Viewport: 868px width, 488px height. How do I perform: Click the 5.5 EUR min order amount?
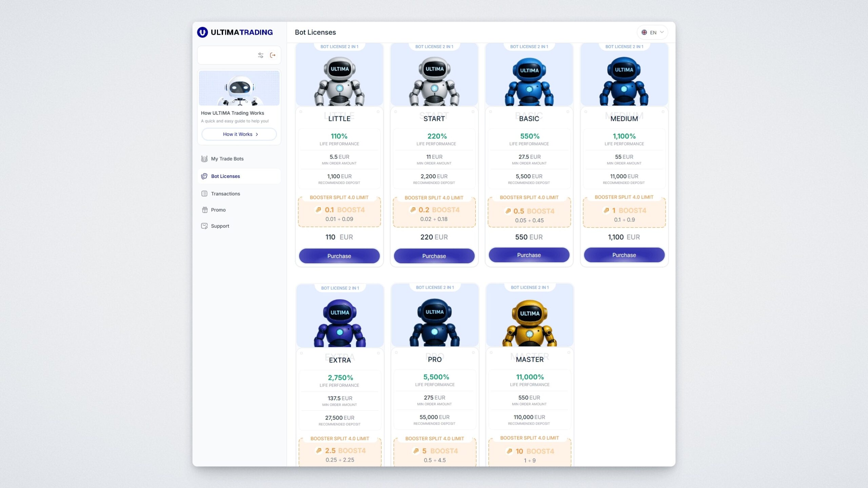[339, 157]
